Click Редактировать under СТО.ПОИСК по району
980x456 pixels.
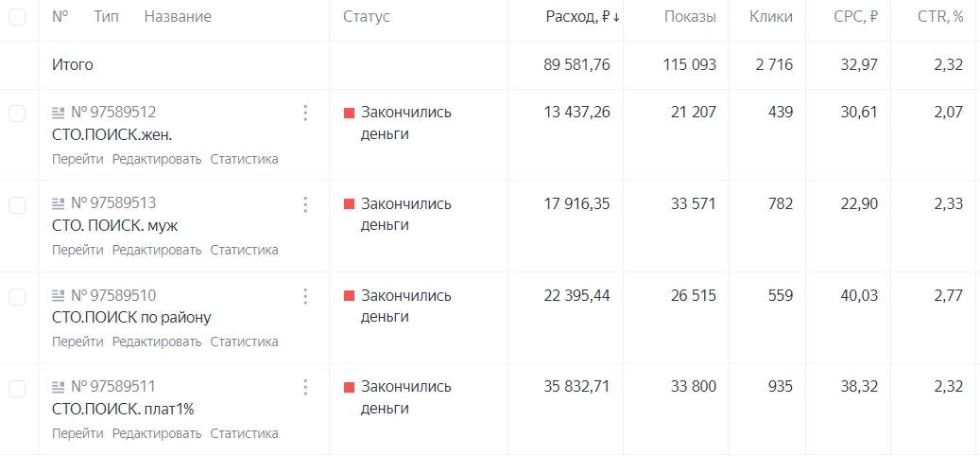(x=157, y=342)
